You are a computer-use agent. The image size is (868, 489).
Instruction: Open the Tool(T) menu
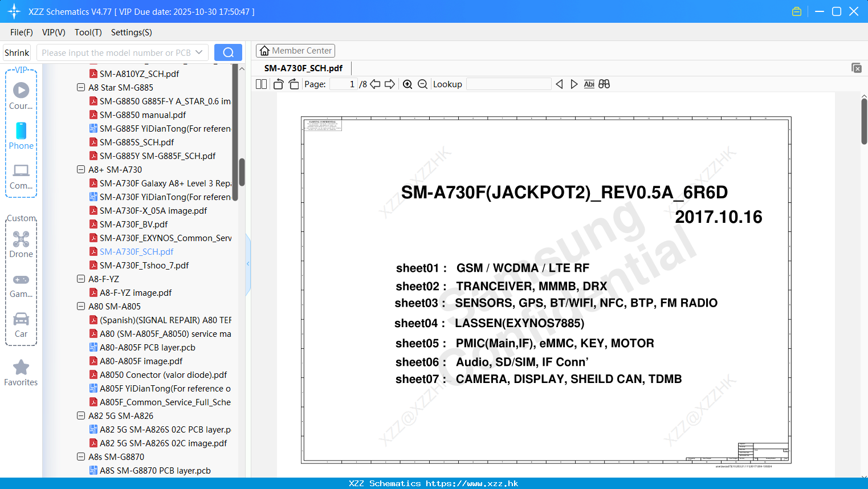88,32
